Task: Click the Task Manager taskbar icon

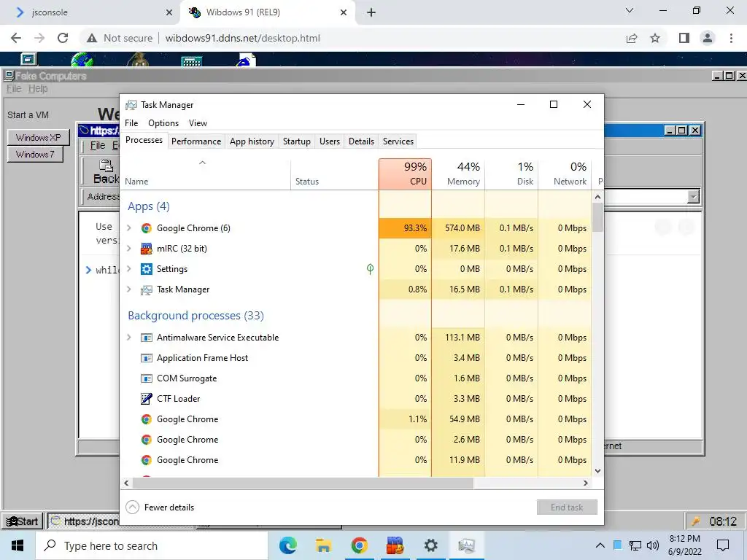Action: [x=466, y=545]
